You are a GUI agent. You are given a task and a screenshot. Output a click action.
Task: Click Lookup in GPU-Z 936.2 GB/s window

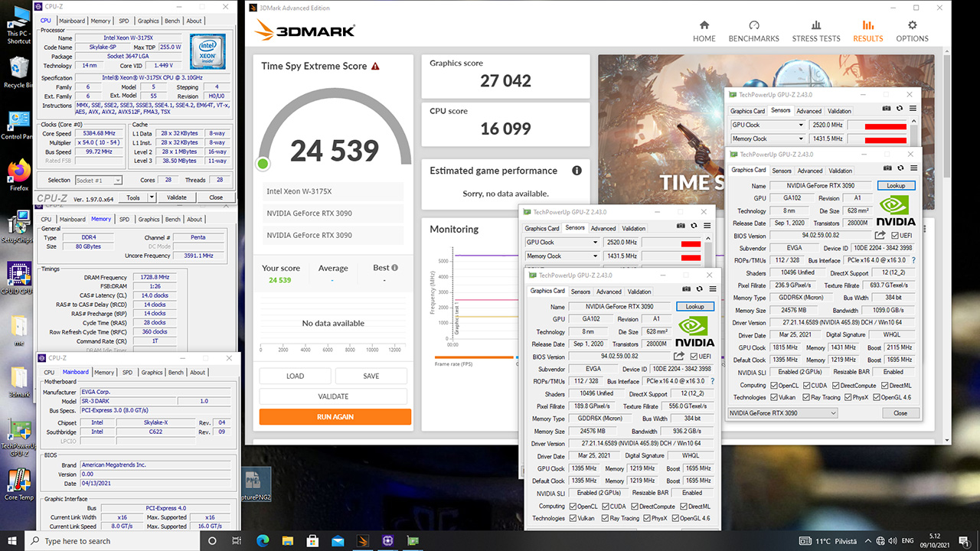click(694, 306)
